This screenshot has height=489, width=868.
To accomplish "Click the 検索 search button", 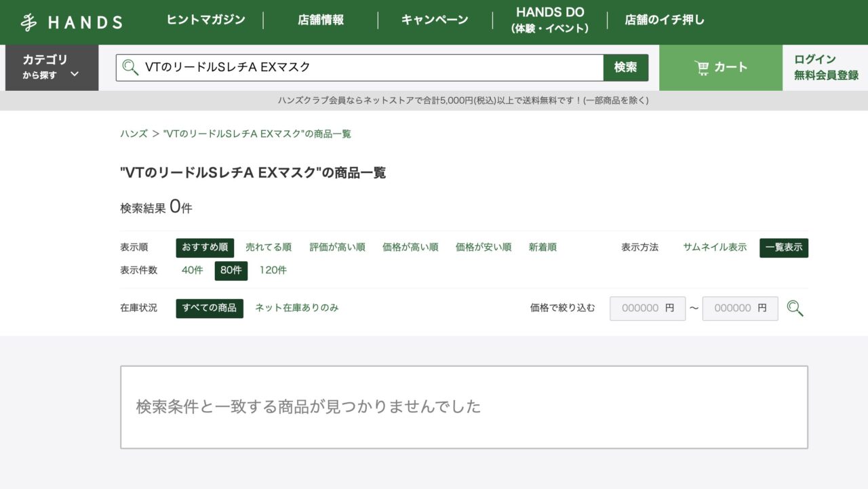I will (626, 67).
